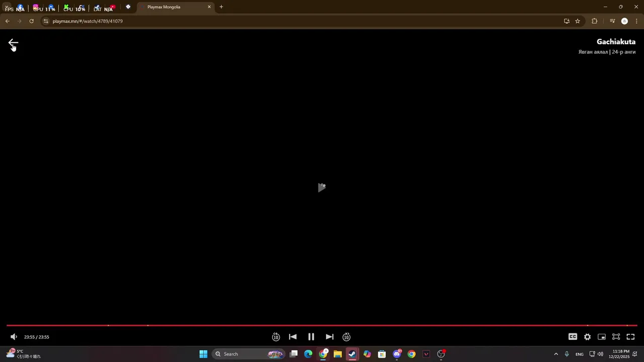This screenshot has height=362, width=644.
Task: Open Discord from the taskbar
Action: point(397,354)
